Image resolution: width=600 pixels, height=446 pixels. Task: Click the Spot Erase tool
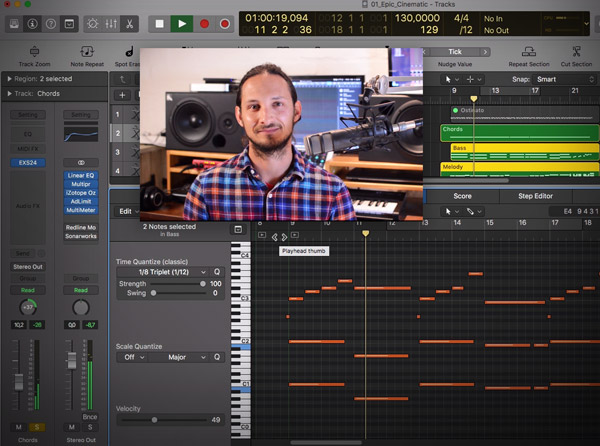130,51
